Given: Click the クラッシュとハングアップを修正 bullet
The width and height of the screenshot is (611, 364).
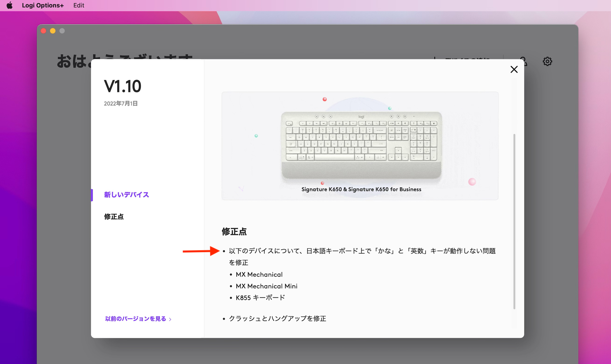Looking at the screenshot, I should 277,318.
